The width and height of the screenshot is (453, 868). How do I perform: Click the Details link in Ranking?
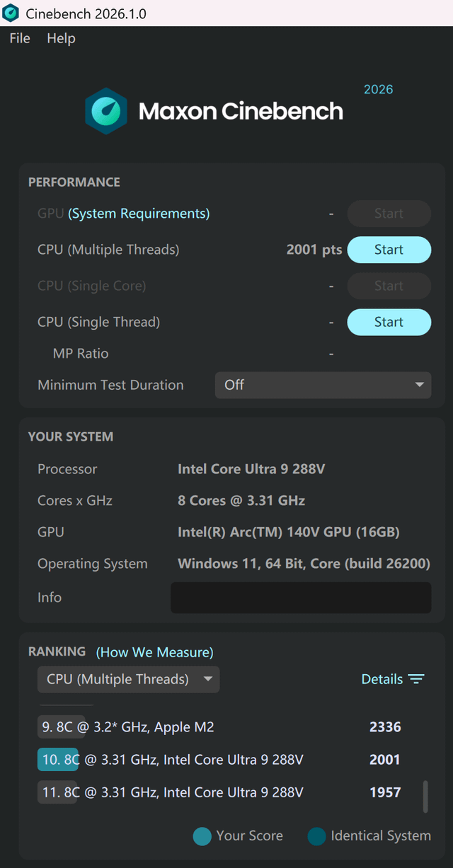coord(382,679)
